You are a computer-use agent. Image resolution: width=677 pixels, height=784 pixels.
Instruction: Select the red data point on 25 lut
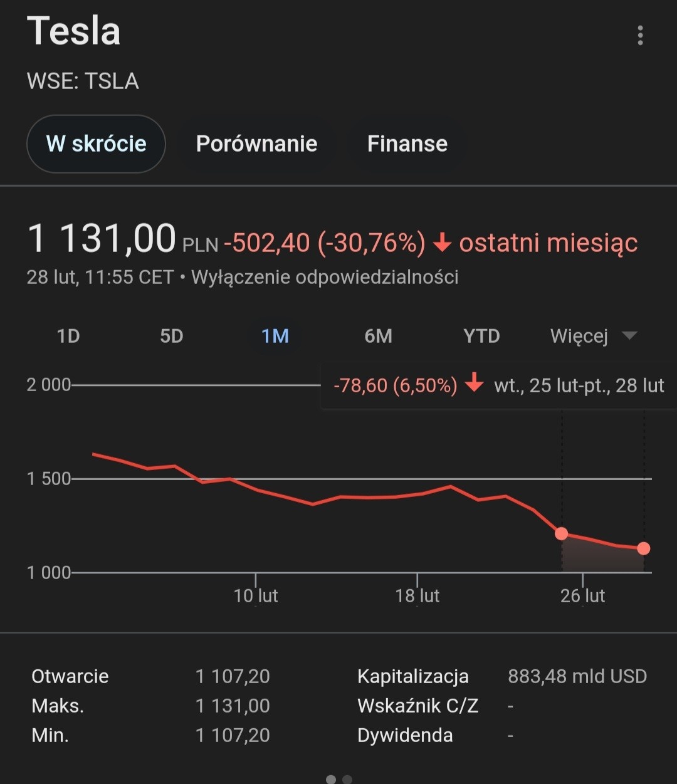pos(562,533)
